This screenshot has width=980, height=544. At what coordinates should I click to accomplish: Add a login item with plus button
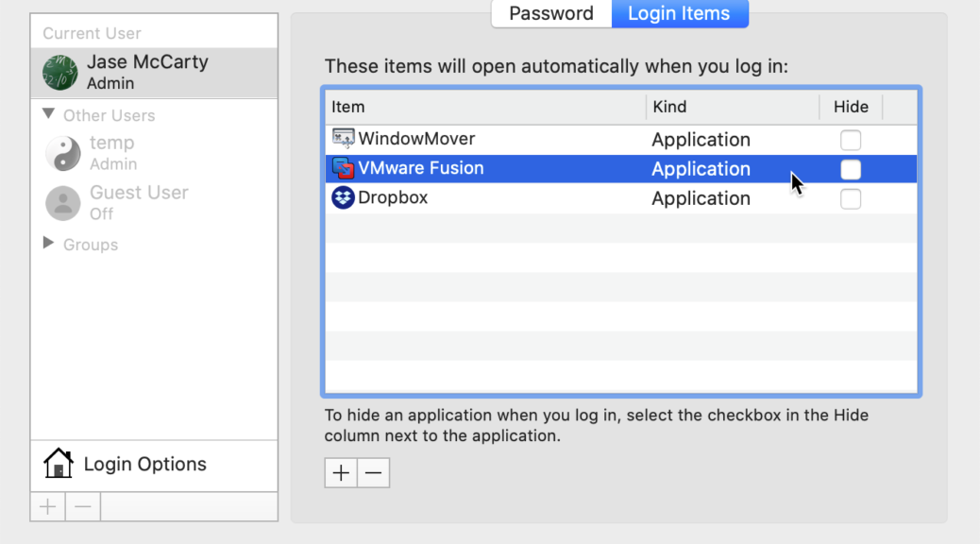341,473
